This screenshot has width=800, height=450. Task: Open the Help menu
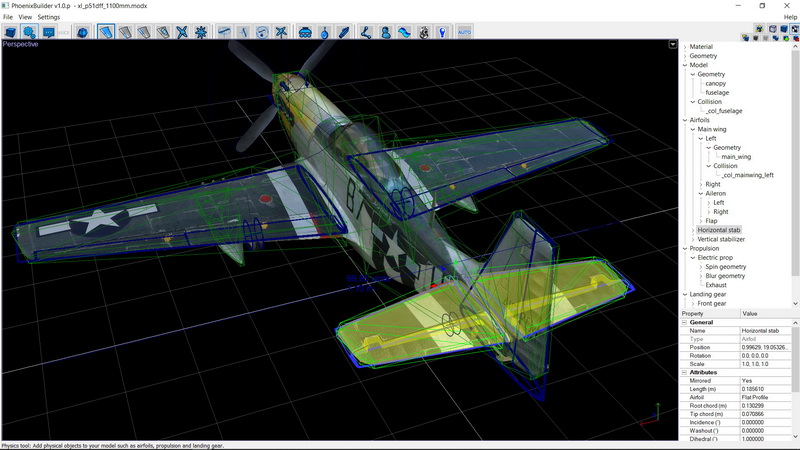[790, 17]
